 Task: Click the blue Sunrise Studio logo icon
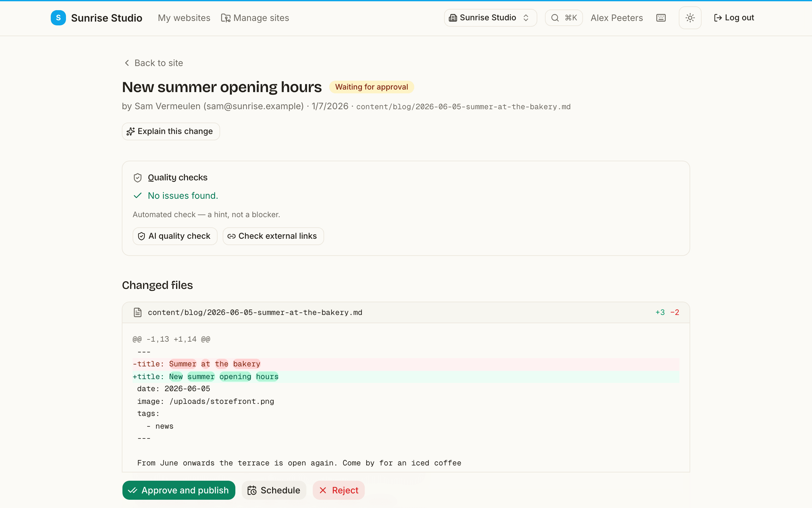coord(58,18)
